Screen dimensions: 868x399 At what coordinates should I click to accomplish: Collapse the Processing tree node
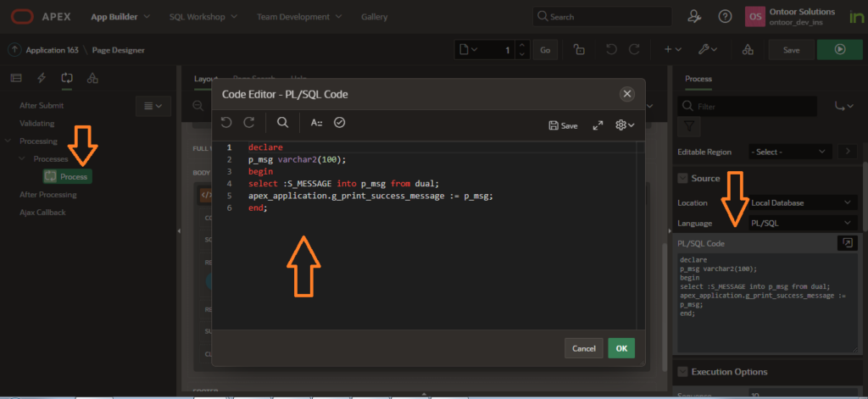click(8, 141)
